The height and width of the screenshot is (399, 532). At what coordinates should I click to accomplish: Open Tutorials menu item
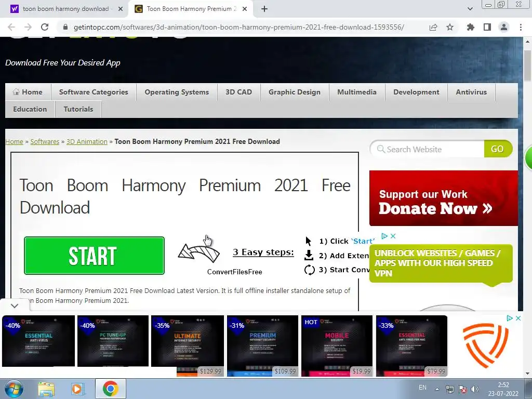click(78, 109)
